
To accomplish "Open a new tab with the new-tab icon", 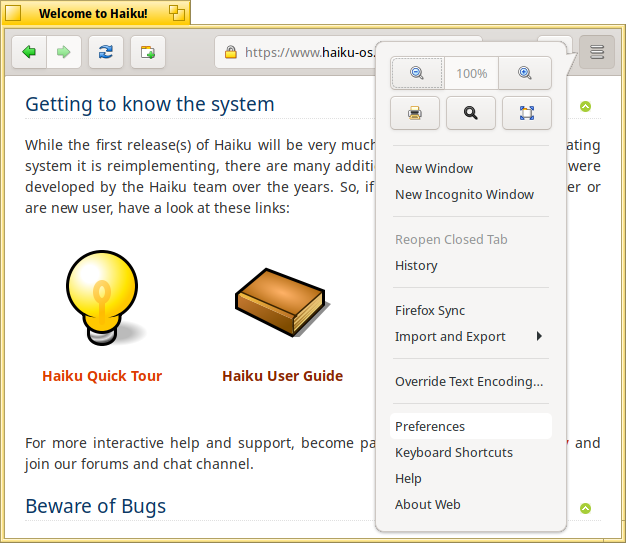I will (148, 52).
